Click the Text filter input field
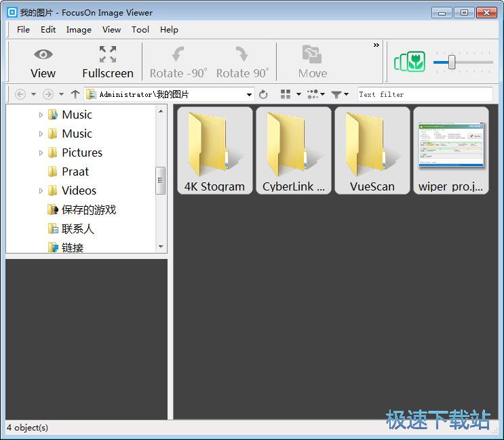504x440 pixels. coord(425,94)
